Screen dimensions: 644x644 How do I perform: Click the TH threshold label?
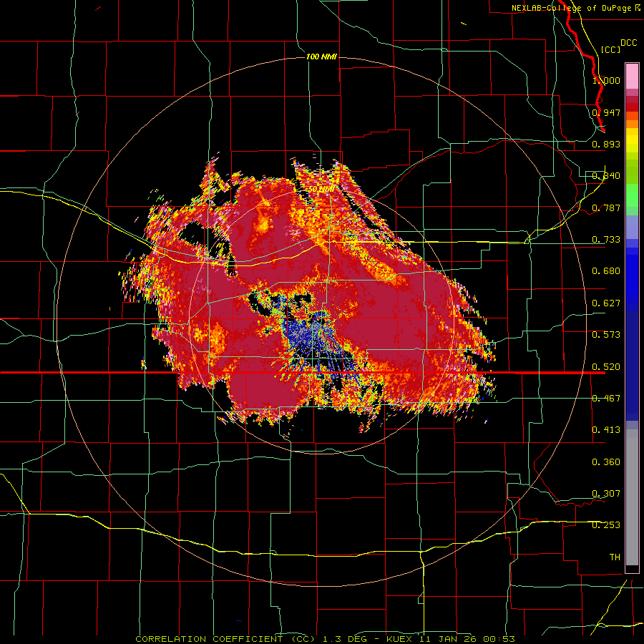615,557
